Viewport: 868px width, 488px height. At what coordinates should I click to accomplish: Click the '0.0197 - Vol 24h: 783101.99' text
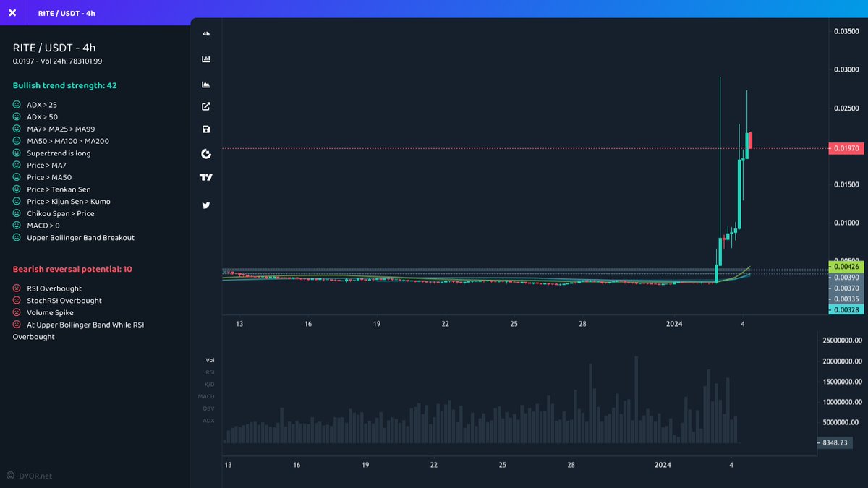coord(57,61)
